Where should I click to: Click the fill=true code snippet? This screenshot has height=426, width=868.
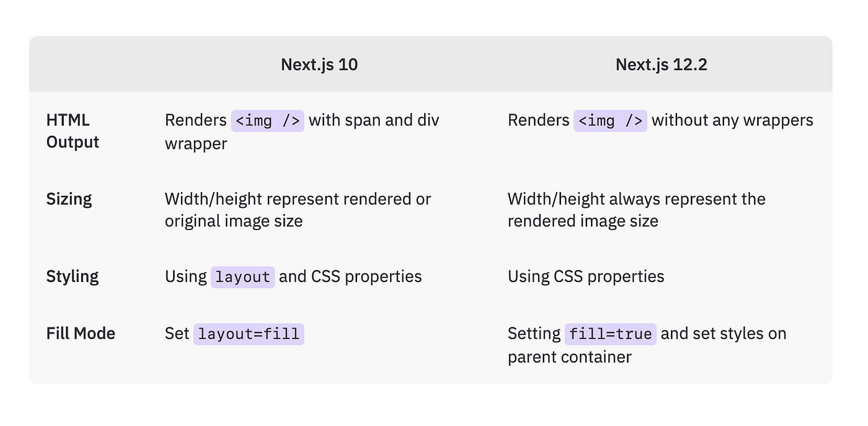pyautogui.click(x=611, y=334)
